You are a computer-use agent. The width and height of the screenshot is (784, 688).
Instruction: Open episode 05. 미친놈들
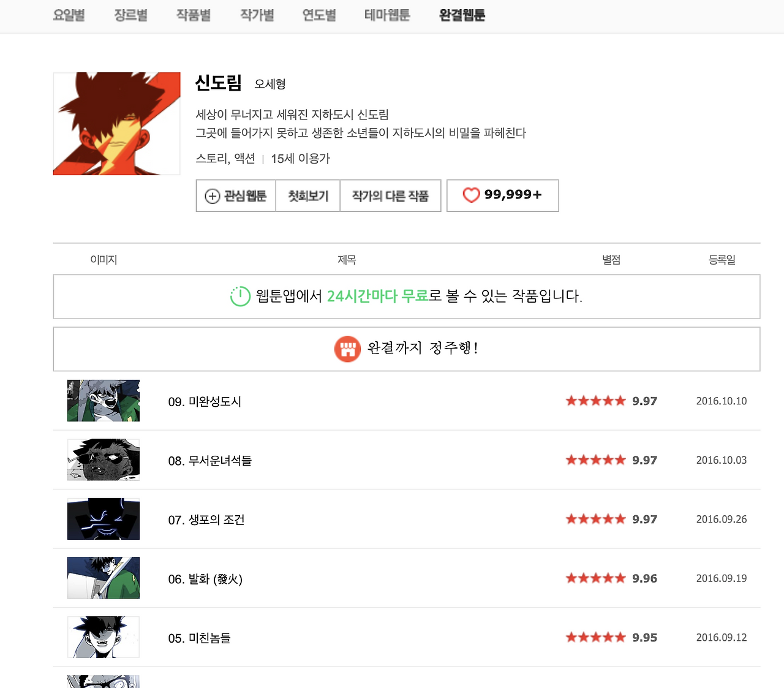click(x=200, y=638)
